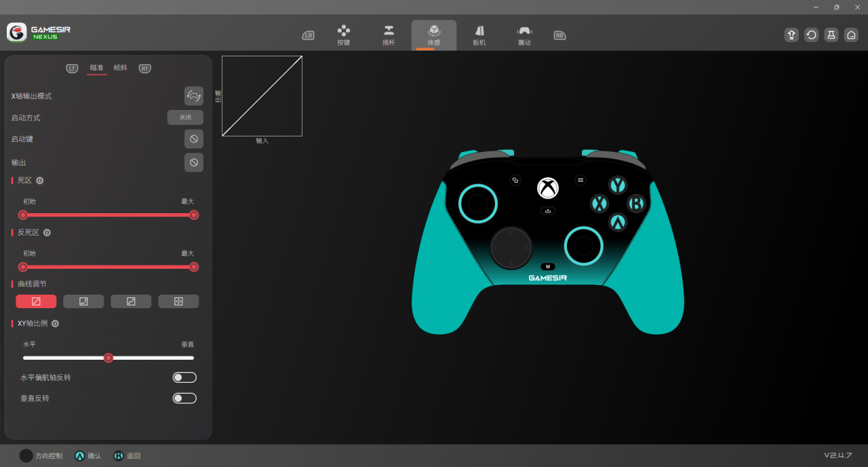
Task: Minimize the window
Action: tap(816, 7)
